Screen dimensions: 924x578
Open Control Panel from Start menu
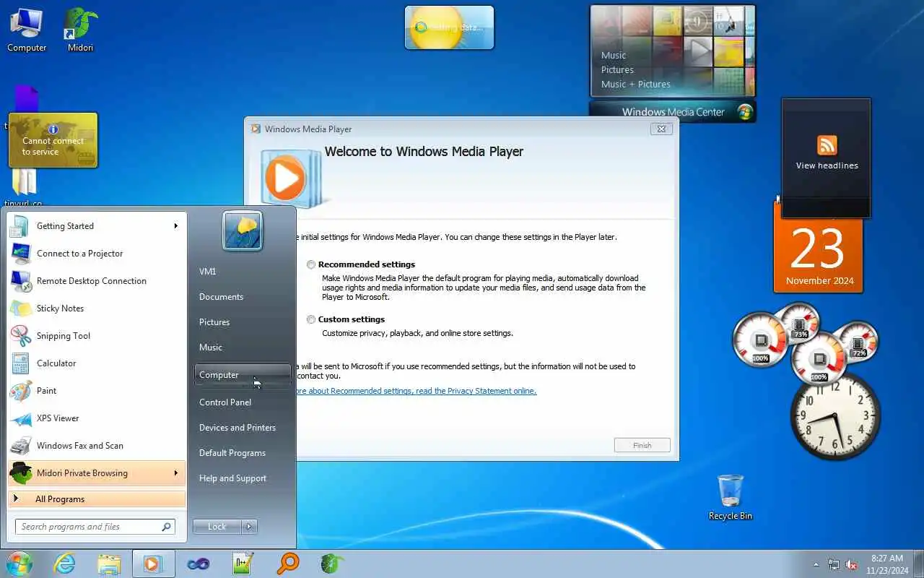point(242,402)
